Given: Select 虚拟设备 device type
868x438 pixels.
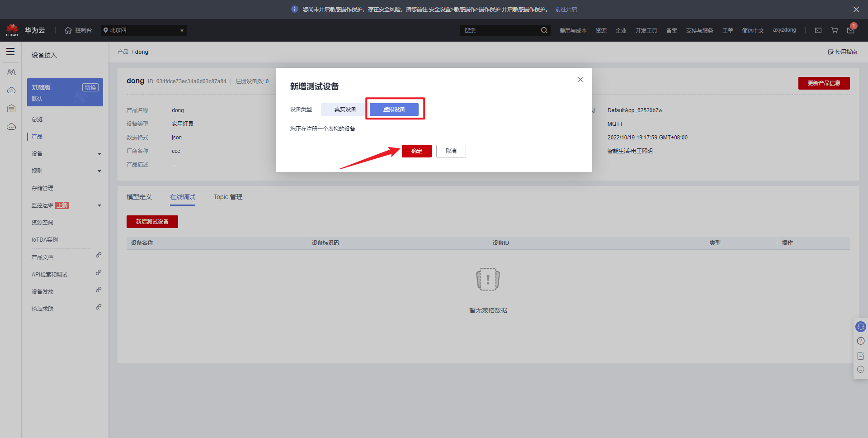Looking at the screenshot, I should pyautogui.click(x=394, y=109).
